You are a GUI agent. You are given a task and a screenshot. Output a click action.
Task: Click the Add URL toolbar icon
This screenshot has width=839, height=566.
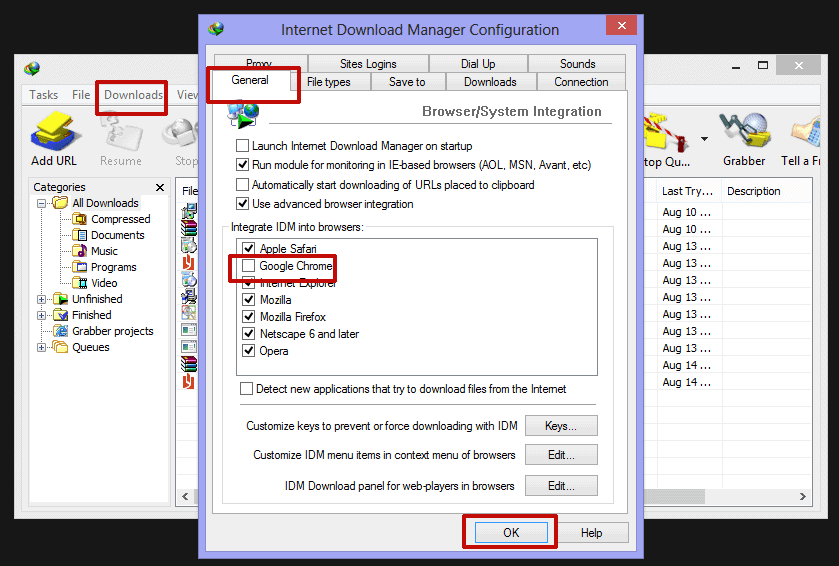click(x=54, y=132)
